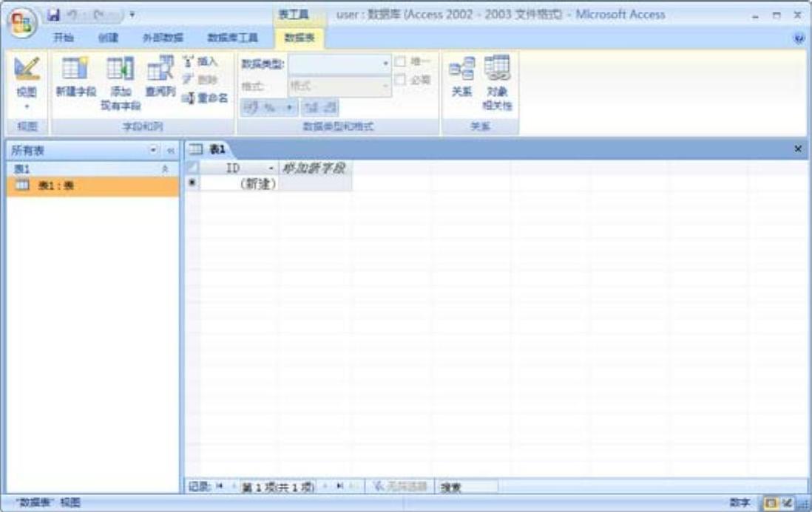Click the 搜索 box in record navigator
Viewport: 812px width, 512px height.
467,487
